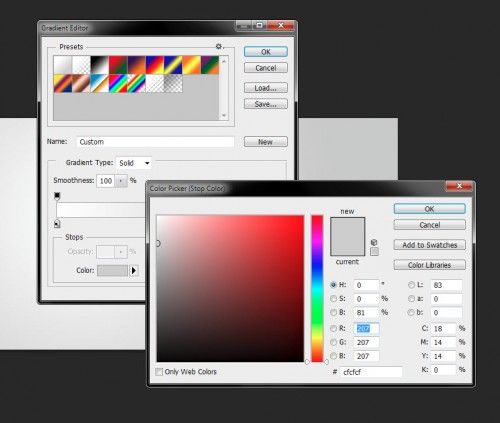Select the L lightness radio button
Screen dimensions: 500x423
tap(411, 285)
